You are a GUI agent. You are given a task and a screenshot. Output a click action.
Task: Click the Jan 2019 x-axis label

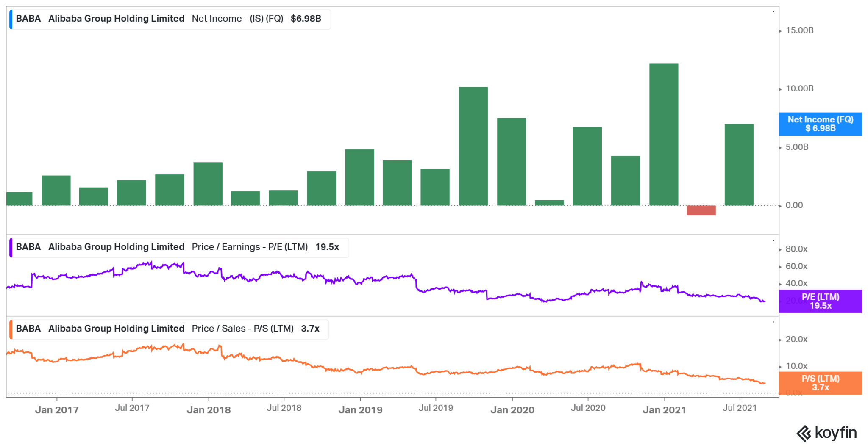click(x=361, y=410)
